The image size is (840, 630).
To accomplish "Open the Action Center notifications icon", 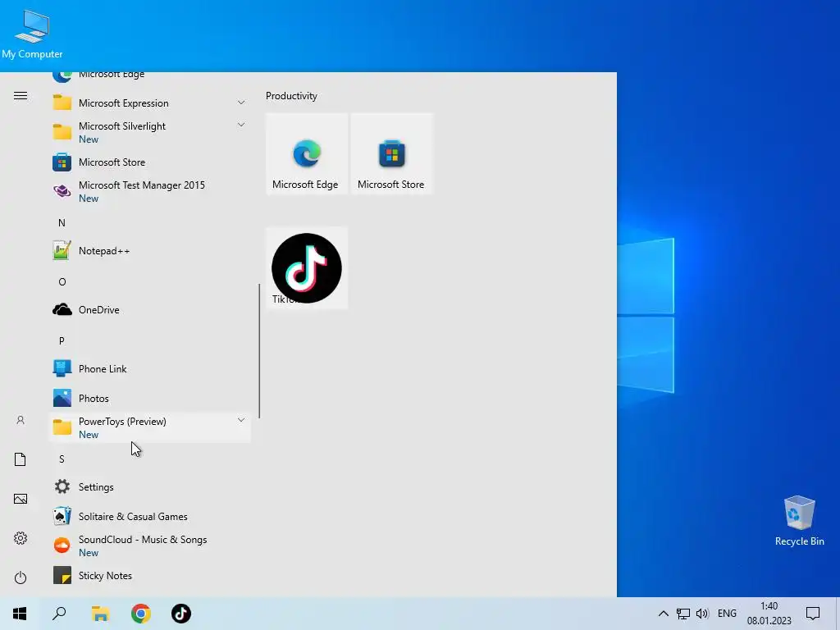I will point(813,614).
